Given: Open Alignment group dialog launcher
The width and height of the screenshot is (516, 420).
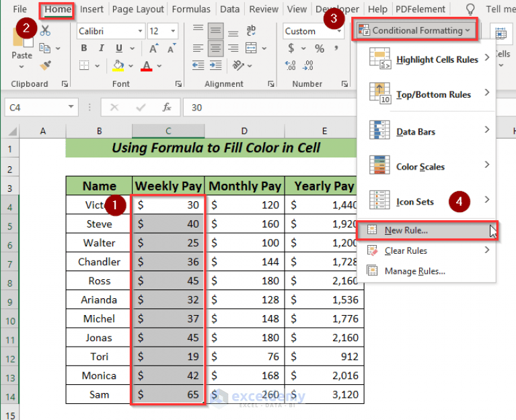Looking at the screenshot, I should pyautogui.click(x=271, y=84).
